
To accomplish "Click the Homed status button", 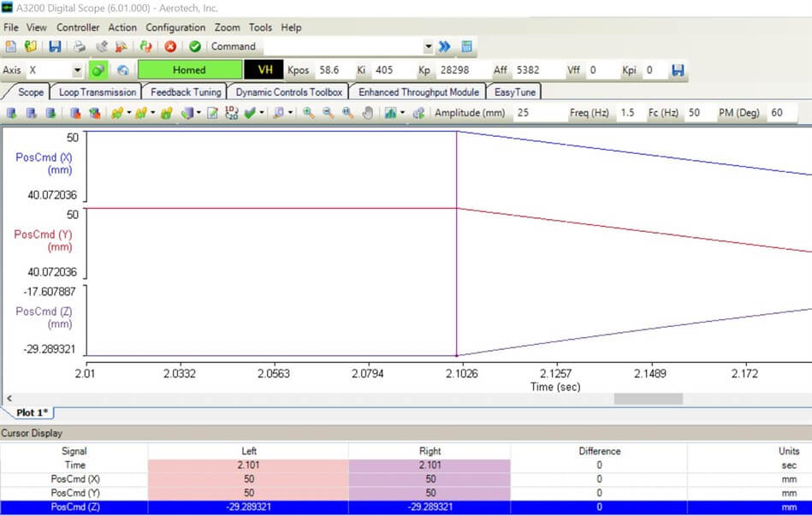I will click(190, 70).
